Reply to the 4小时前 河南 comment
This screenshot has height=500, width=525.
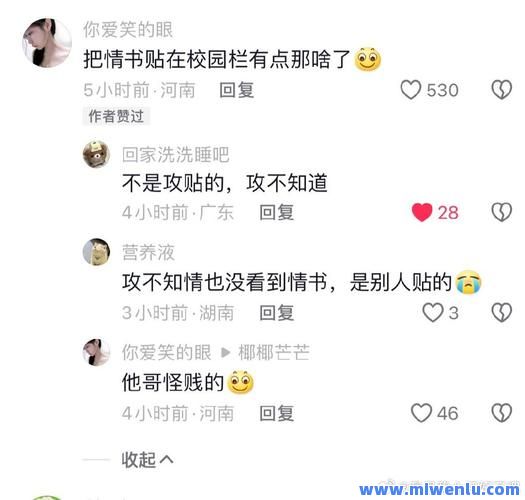coord(277,413)
